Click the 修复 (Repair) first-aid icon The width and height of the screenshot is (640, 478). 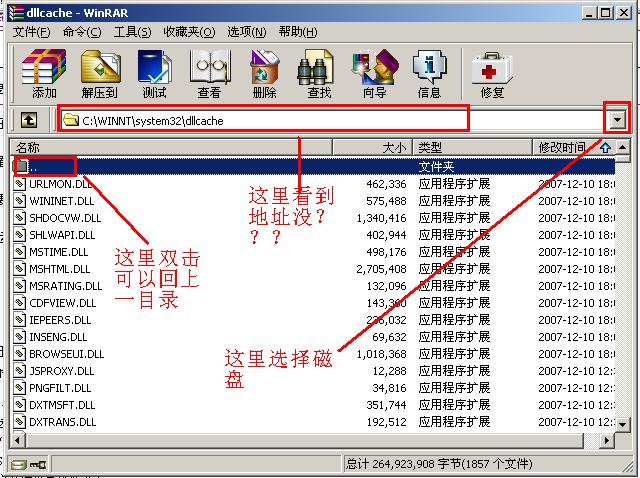(492, 73)
